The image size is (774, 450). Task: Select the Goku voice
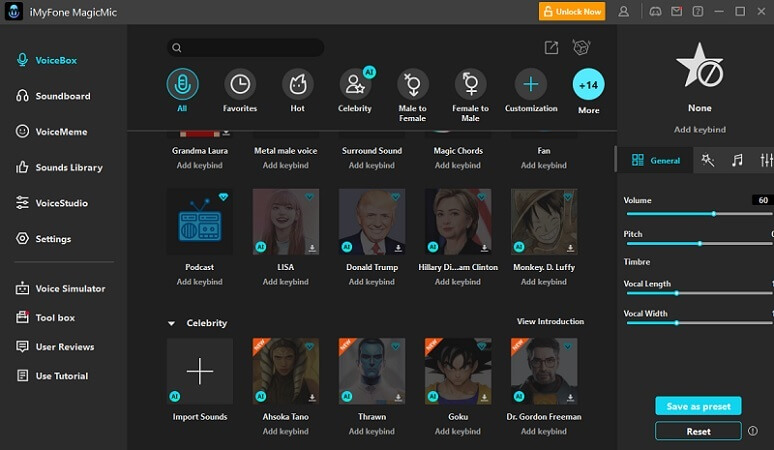click(458, 371)
